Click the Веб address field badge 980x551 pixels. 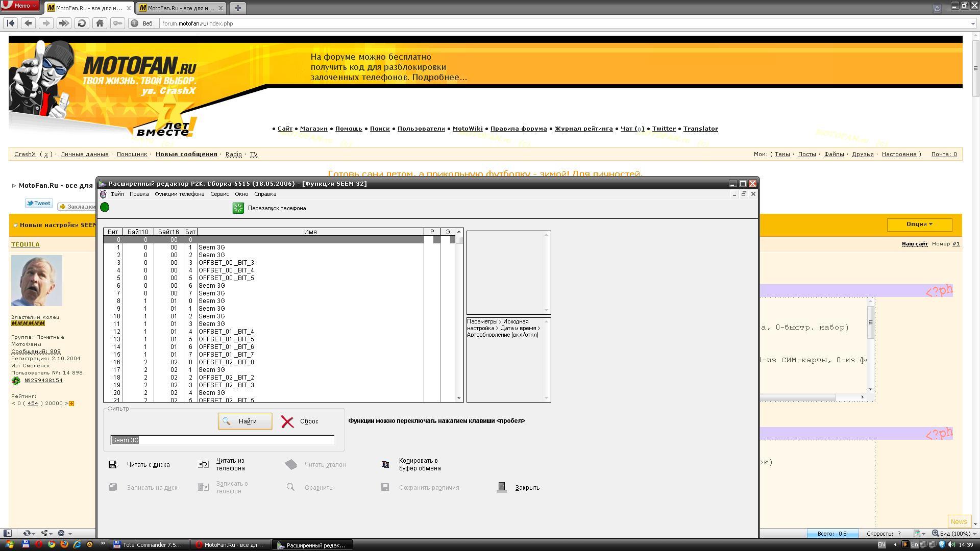point(142,23)
